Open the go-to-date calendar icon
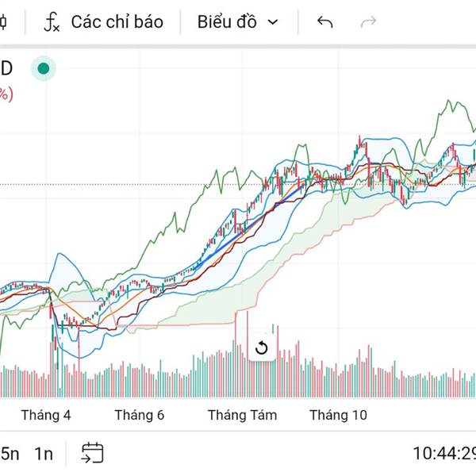Screen dimensions: 476x476 [92, 453]
